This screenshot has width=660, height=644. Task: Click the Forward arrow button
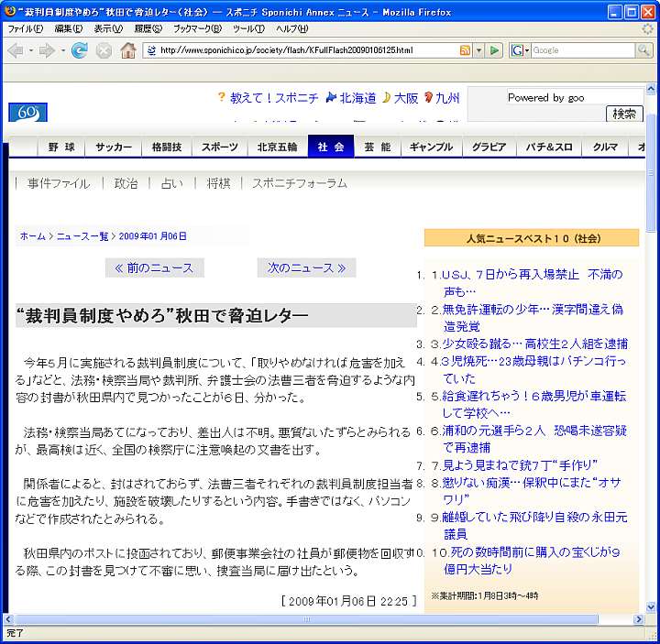click(47, 50)
